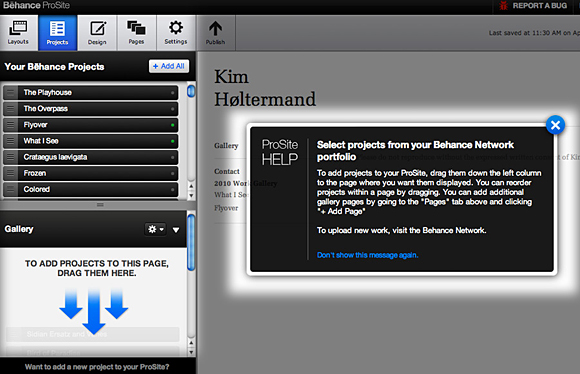Image resolution: width=580 pixels, height=374 pixels.
Task: Click drag handle of Crataegus laevigata
Action: [10, 157]
